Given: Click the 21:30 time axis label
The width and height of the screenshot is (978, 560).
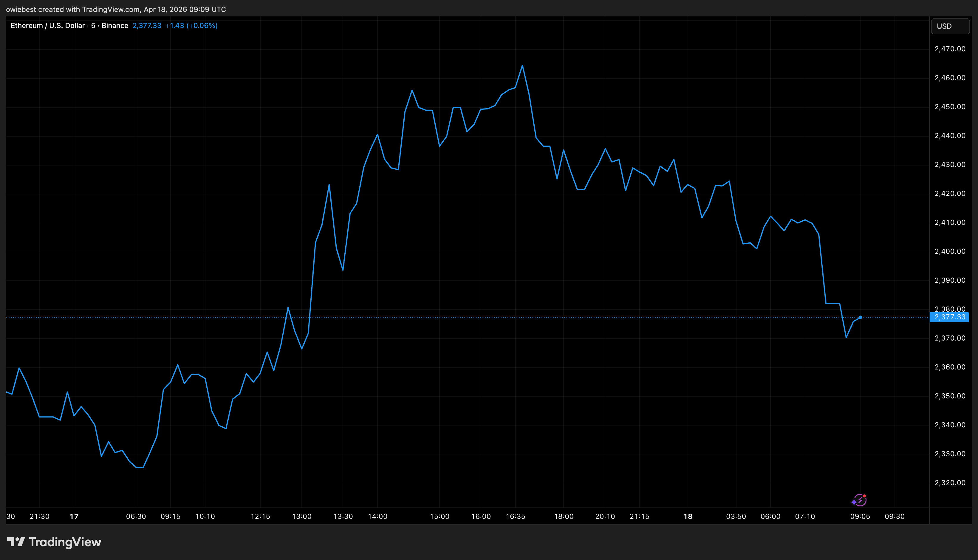Looking at the screenshot, I should [x=40, y=516].
